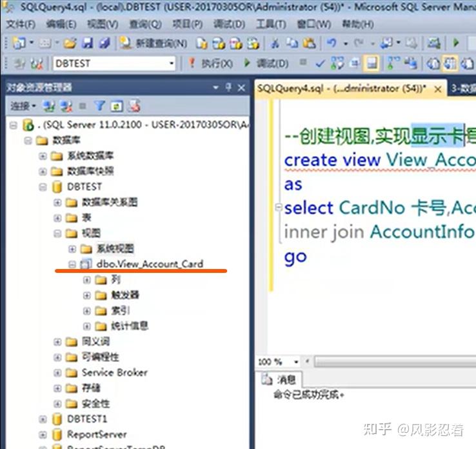Close the SQLQuery4.sql tab
Screen dimensions: 476x449
(x=438, y=89)
